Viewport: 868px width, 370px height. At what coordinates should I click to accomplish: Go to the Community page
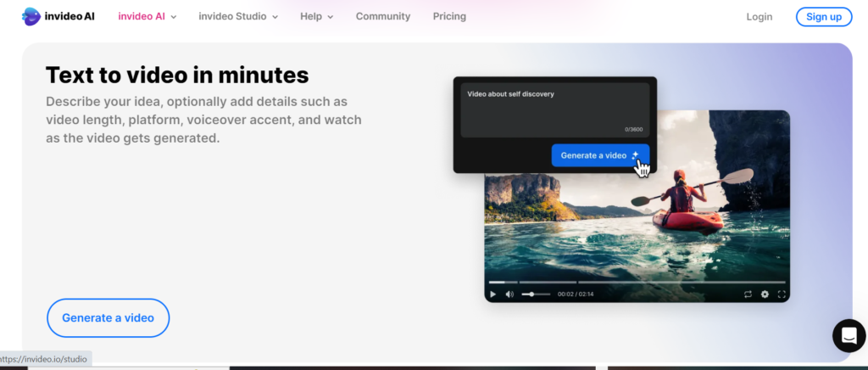pos(383,17)
